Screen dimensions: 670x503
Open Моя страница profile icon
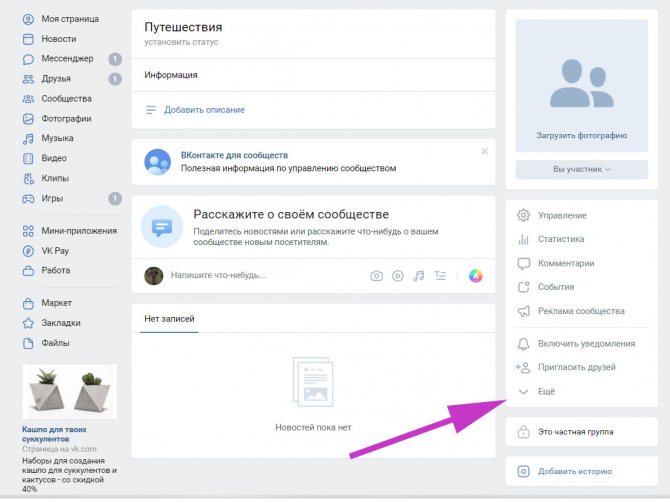tap(28, 19)
